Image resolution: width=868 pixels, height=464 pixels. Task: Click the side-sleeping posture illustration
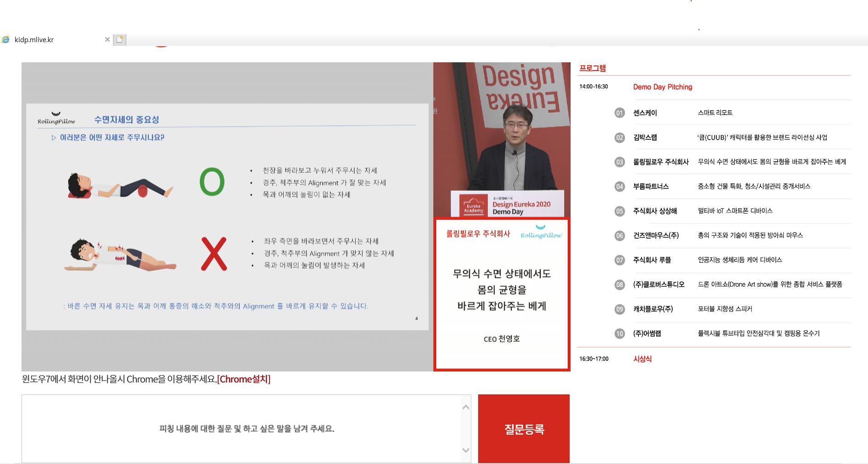(x=120, y=255)
